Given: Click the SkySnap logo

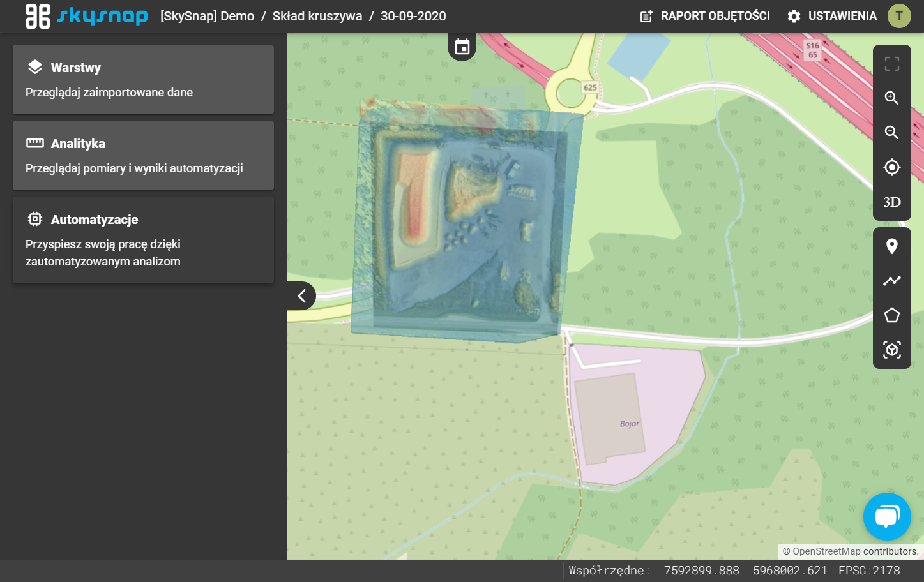Looking at the screenshot, I should click(86, 16).
